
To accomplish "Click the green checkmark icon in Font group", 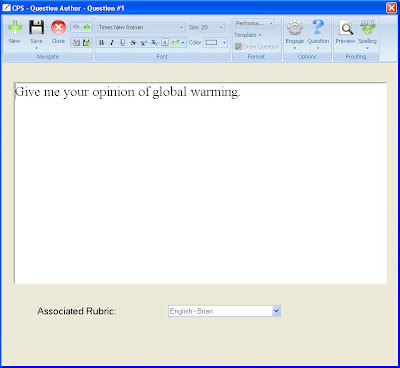I will tap(175, 42).
